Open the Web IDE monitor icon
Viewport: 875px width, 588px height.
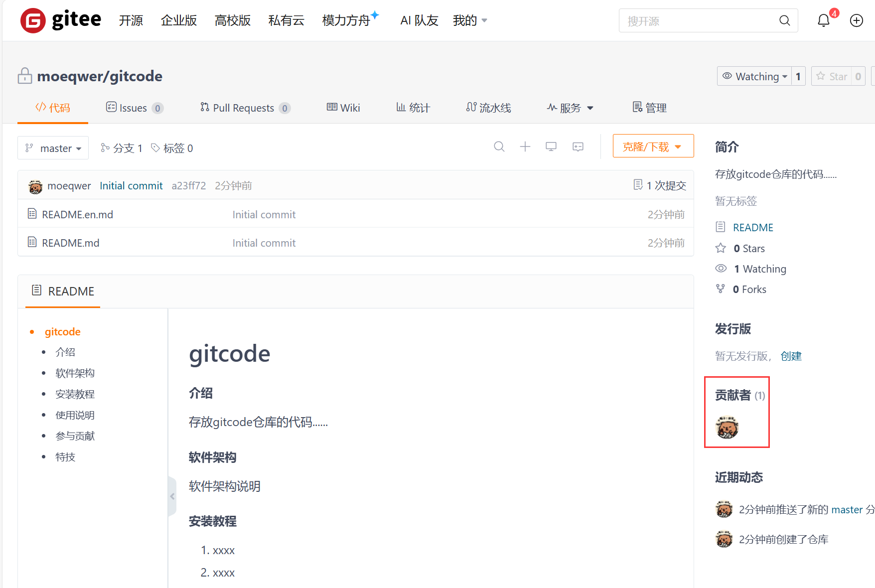point(551,147)
